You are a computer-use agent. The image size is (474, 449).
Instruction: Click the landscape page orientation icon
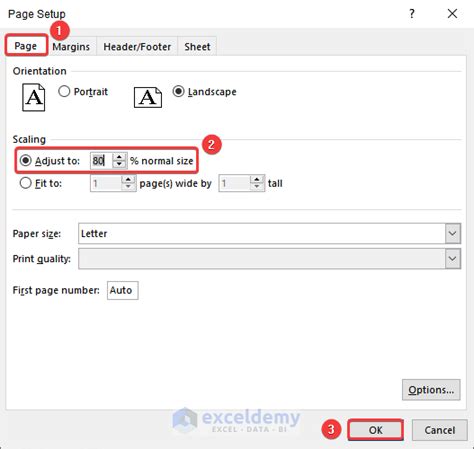[148, 97]
